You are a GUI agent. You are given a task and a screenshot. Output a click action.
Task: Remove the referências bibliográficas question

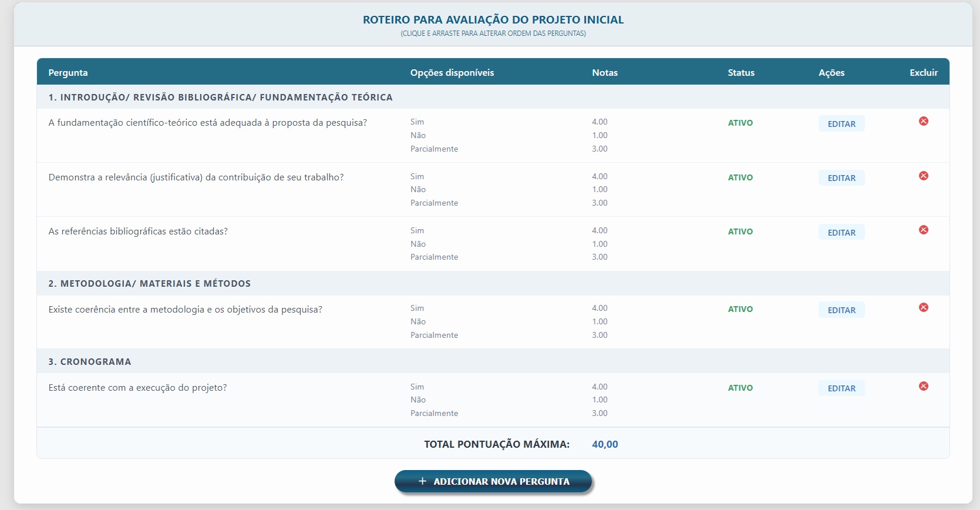click(x=923, y=230)
